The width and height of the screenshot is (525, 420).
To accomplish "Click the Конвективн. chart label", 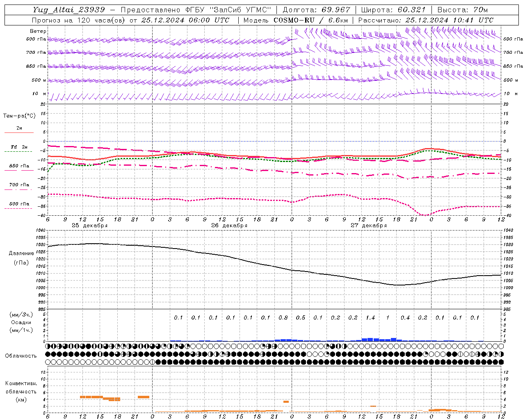I will [21, 383].
